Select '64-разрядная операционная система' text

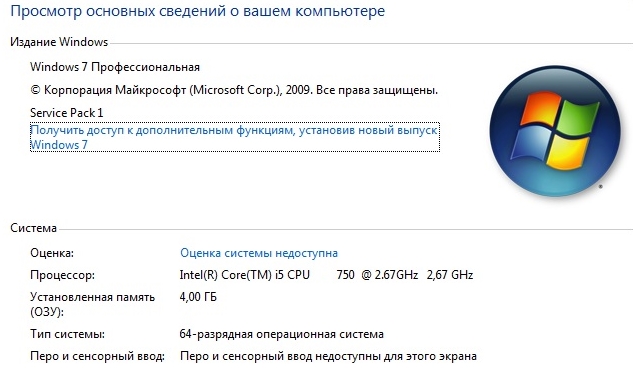(281, 334)
